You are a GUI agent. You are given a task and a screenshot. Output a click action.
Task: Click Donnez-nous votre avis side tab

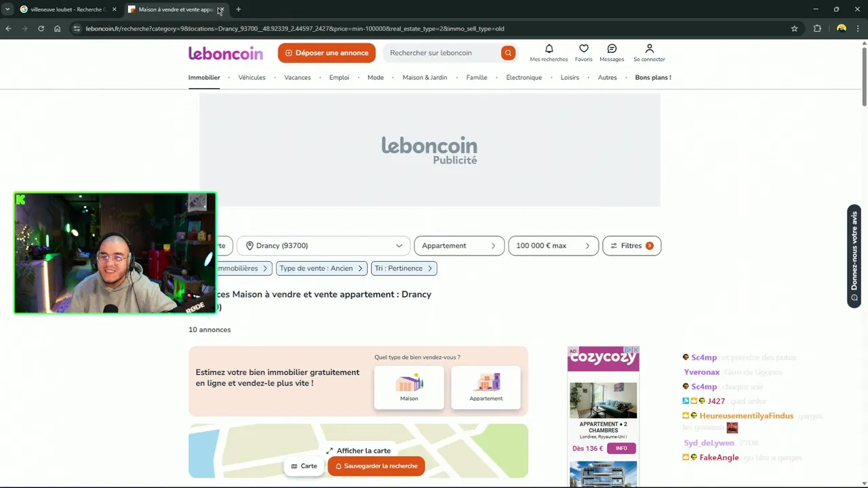tap(854, 256)
